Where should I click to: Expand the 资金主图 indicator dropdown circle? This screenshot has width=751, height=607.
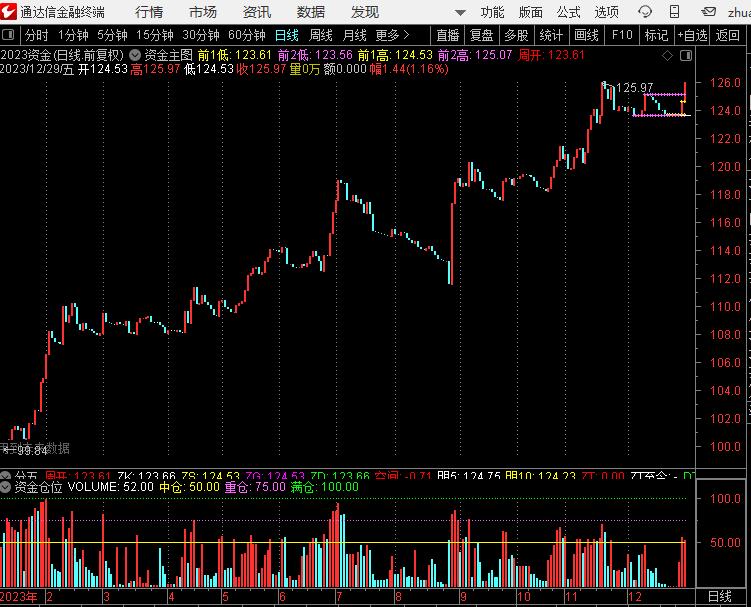point(135,55)
